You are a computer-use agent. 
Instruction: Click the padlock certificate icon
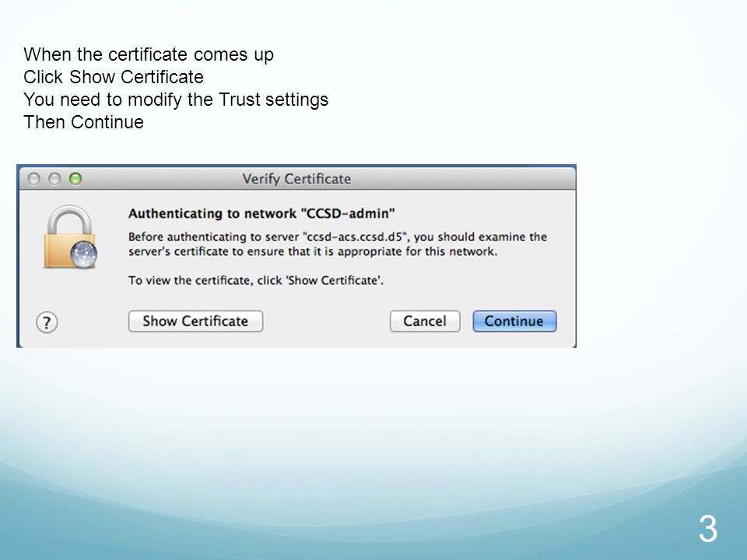point(71,236)
